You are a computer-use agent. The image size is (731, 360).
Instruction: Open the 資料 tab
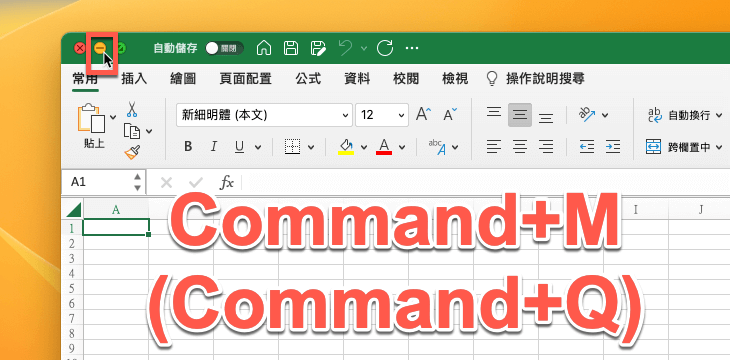click(x=357, y=79)
